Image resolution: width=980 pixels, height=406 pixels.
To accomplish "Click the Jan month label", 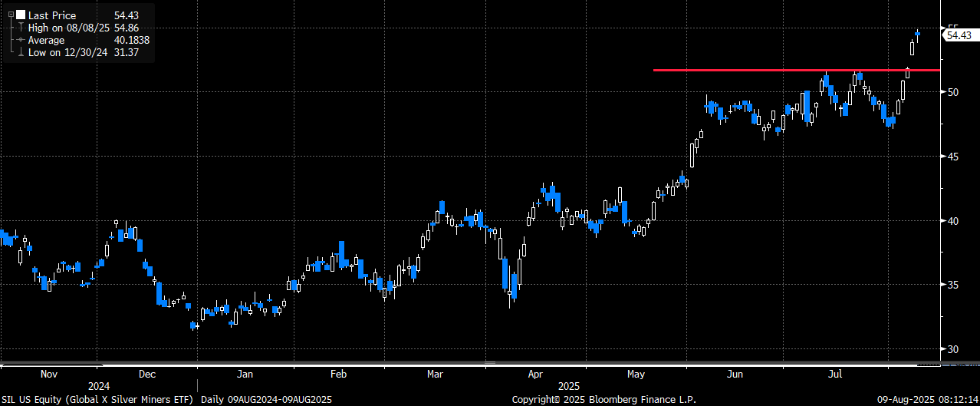I will tap(245, 375).
